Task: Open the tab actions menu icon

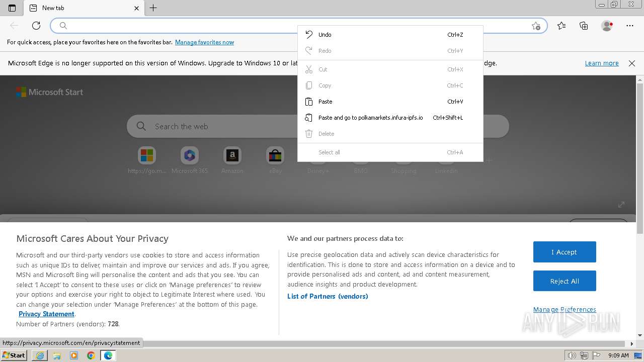Action: click(x=12, y=8)
